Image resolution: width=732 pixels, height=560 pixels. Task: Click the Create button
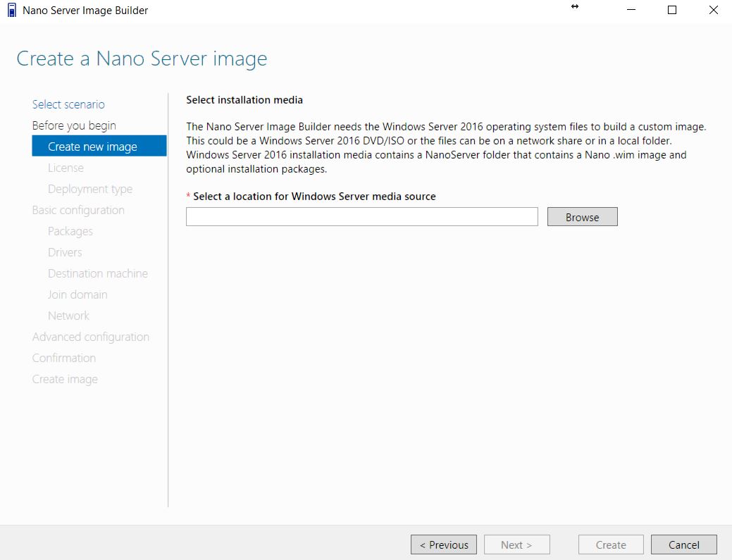pos(611,545)
